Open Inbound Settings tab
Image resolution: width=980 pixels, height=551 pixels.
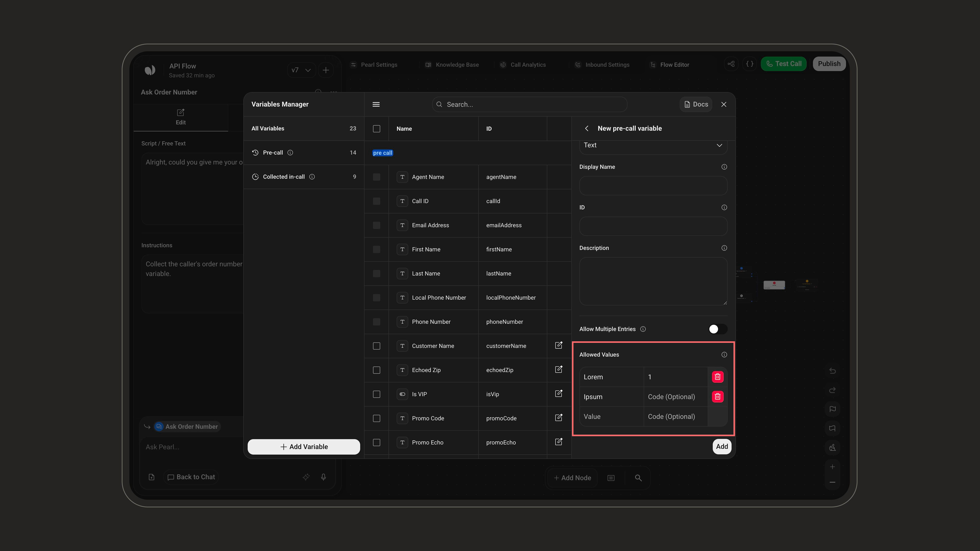602,65
